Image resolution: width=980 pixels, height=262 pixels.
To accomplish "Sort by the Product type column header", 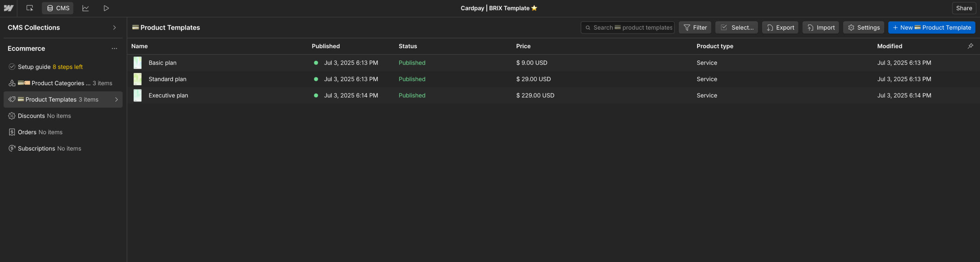I will pos(715,46).
